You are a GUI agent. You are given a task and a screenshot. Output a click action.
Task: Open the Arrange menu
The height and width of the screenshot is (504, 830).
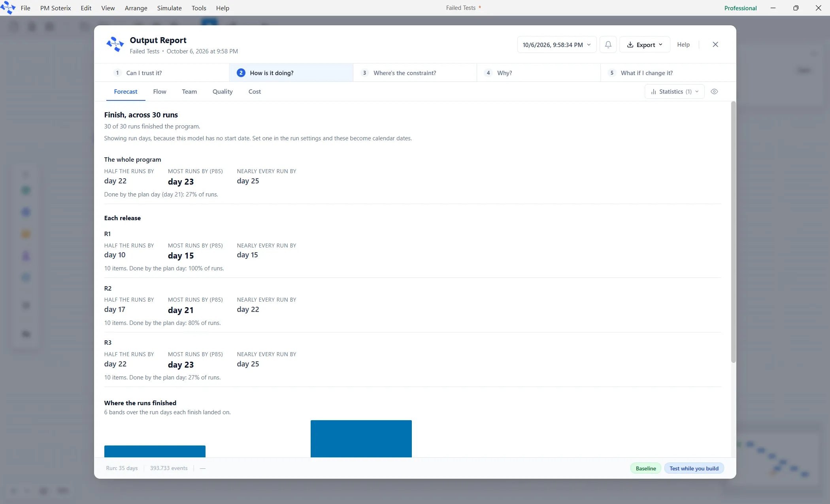point(136,8)
